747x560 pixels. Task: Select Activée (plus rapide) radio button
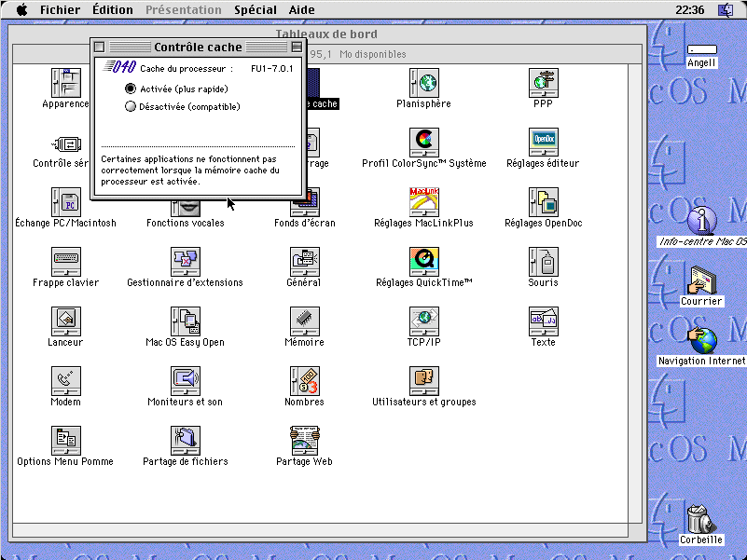131,89
